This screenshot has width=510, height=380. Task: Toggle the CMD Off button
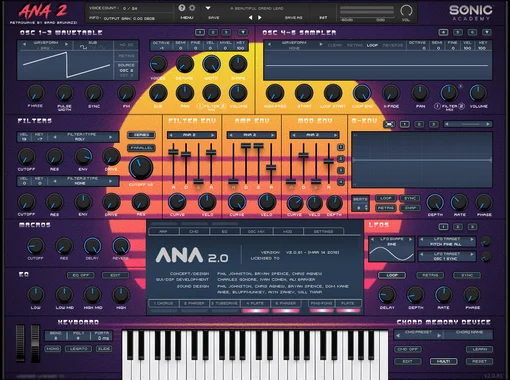click(x=408, y=349)
